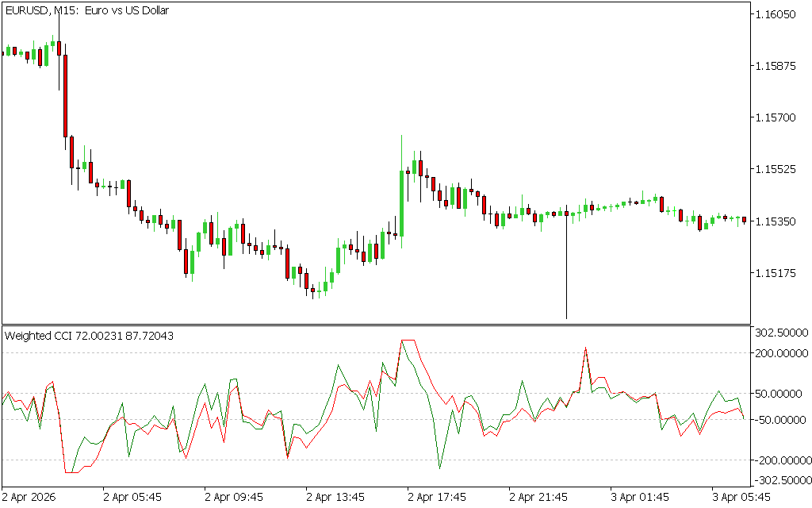812x508 pixels.
Task: Click the CCI spike peak after 21:45
Action: click(x=585, y=348)
